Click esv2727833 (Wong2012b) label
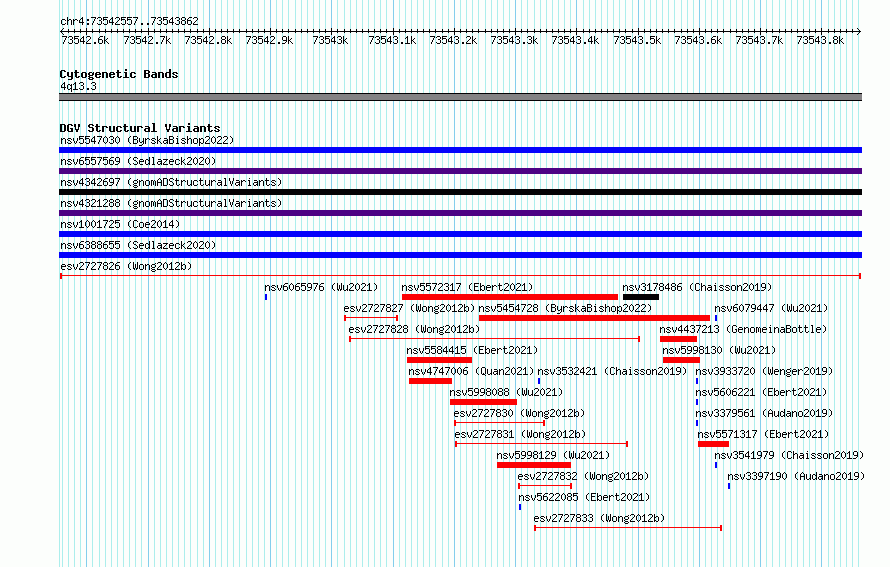The height and width of the screenshot is (567, 890). pos(599,518)
